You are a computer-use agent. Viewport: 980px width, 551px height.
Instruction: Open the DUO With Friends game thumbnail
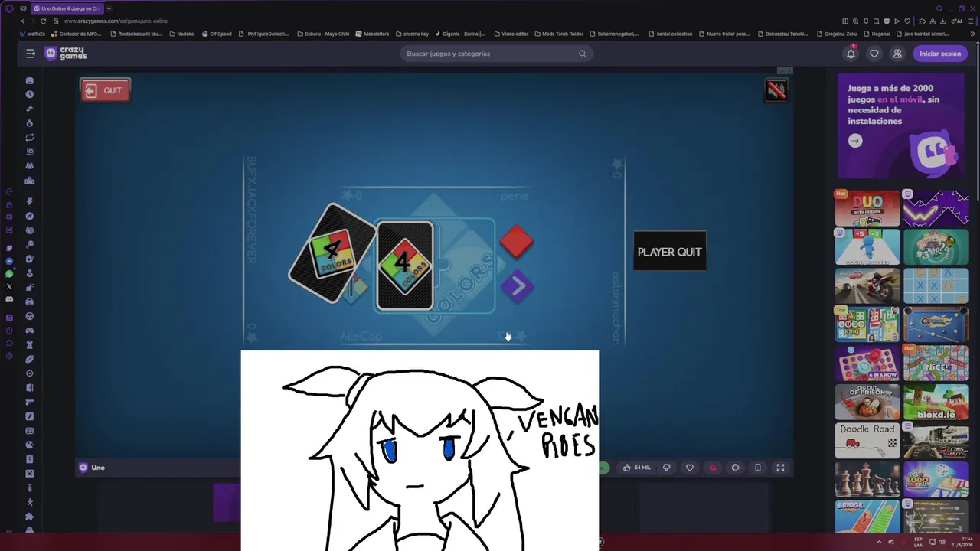867,208
